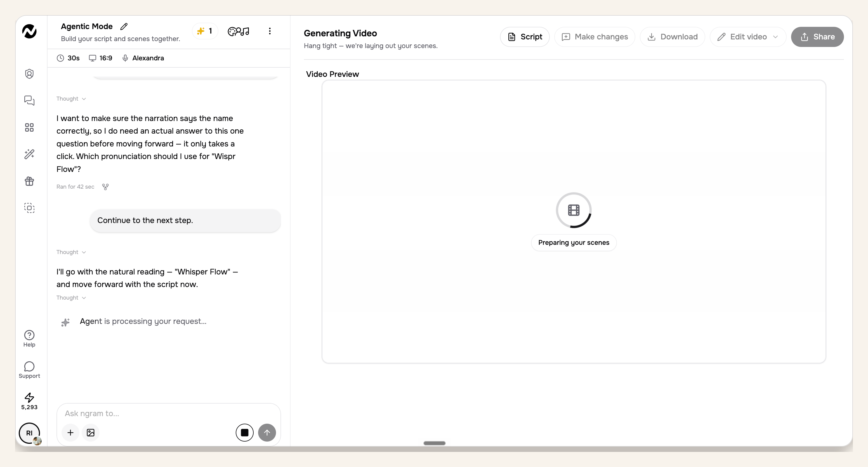Focus the Ask ngram to... input field
Screen dimensions: 868x467
(x=168, y=413)
